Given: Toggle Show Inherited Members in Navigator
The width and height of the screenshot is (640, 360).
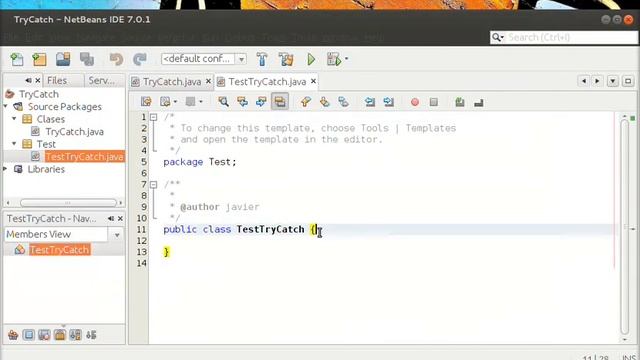Looking at the screenshot, I should click(x=13, y=335).
